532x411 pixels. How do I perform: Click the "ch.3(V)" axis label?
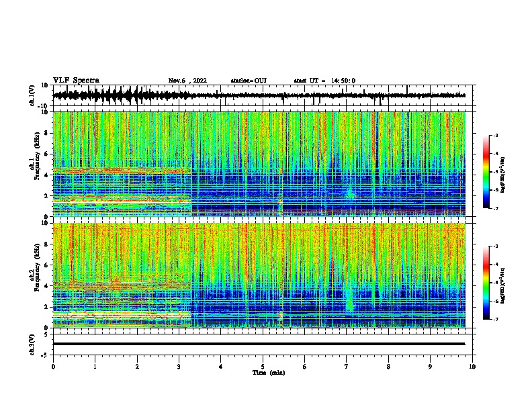point(32,345)
